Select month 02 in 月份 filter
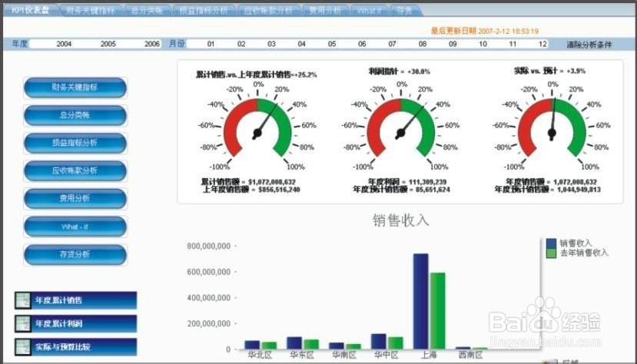 [x=241, y=44]
